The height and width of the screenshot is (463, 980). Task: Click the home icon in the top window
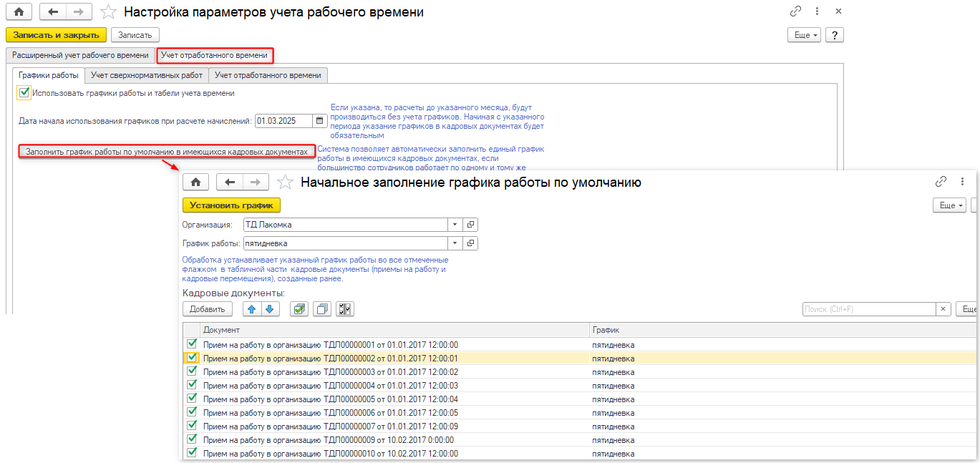point(19,12)
